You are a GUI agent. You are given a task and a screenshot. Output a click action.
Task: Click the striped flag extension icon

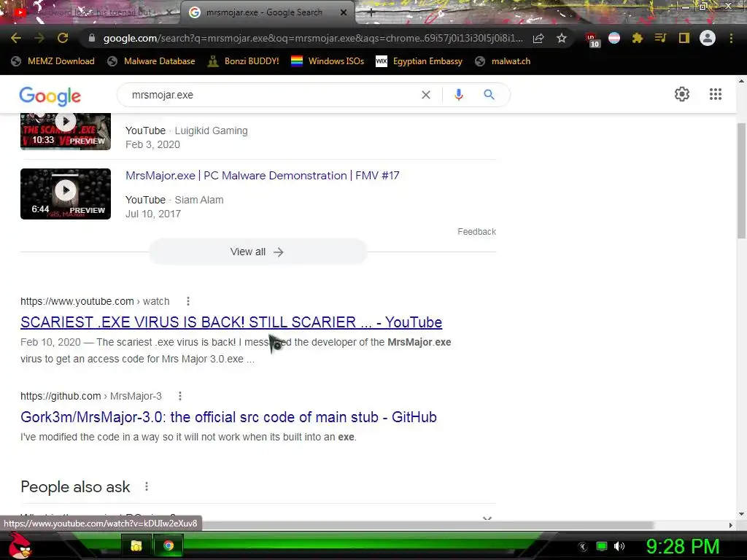(x=614, y=38)
